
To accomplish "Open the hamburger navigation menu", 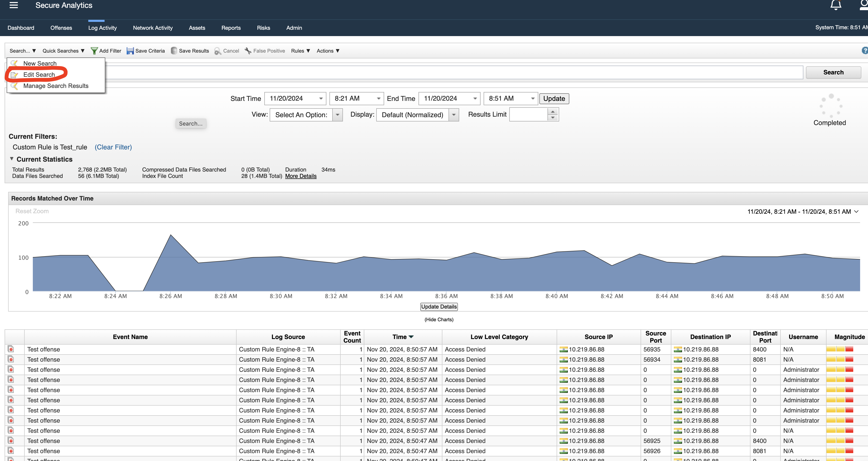I will click(13, 5).
